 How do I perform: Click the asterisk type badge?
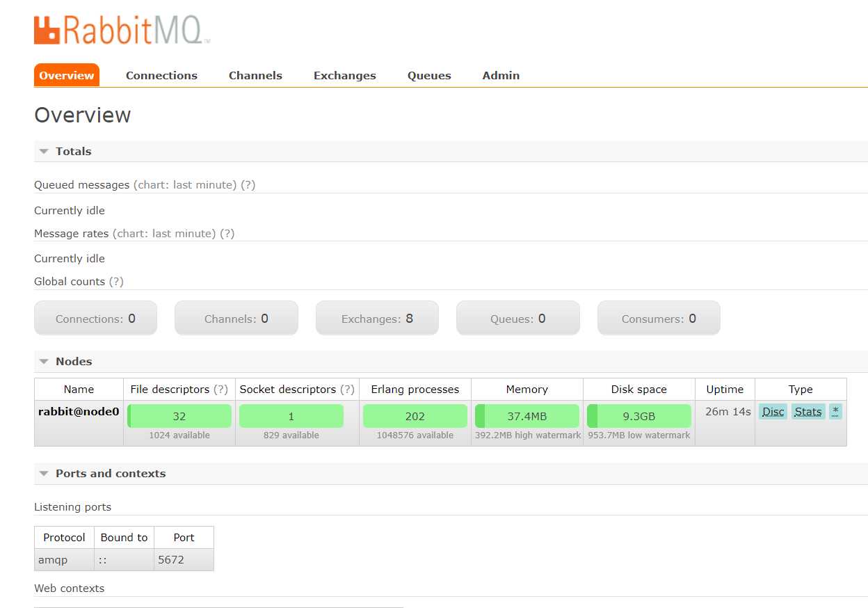pos(835,412)
